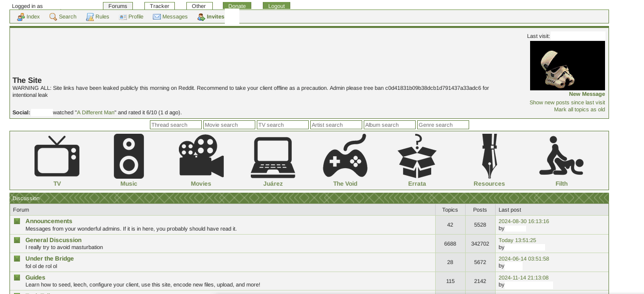The width and height of the screenshot is (644, 294).
Task: Click the General Discussion topics count 6688
Action: pyautogui.click(x=450, y=244)
